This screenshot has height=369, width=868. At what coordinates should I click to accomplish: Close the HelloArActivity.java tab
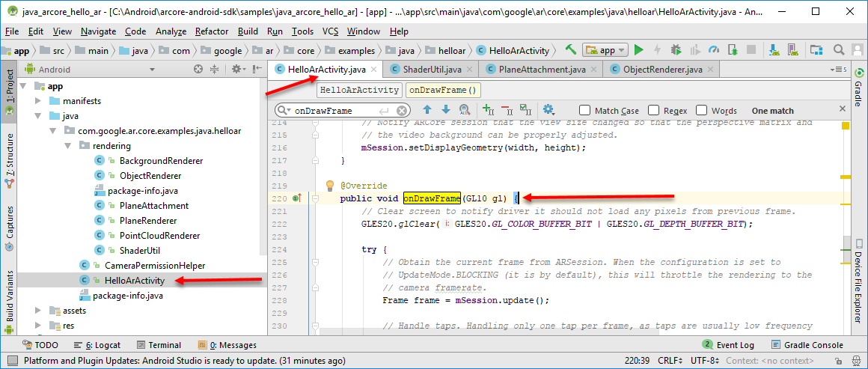pyautogui.click(x=373, y=70)
